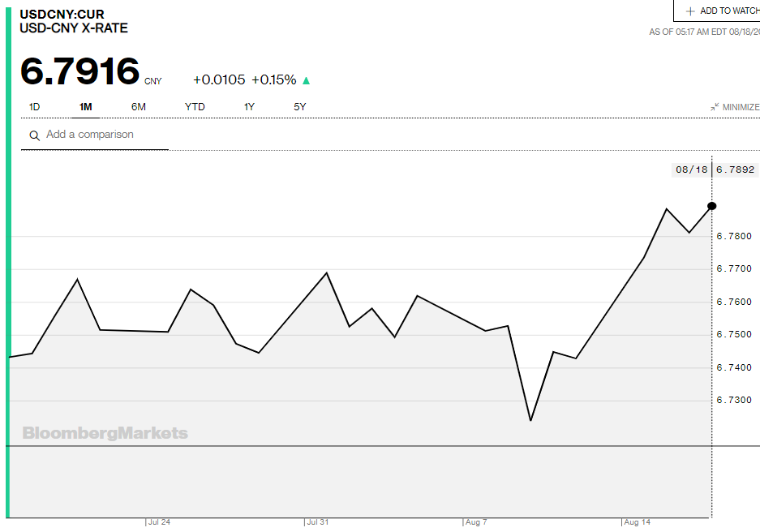This screenshot has height=532, width=760.
Task: Select the 1M time range tab
Action: [85, 107]
